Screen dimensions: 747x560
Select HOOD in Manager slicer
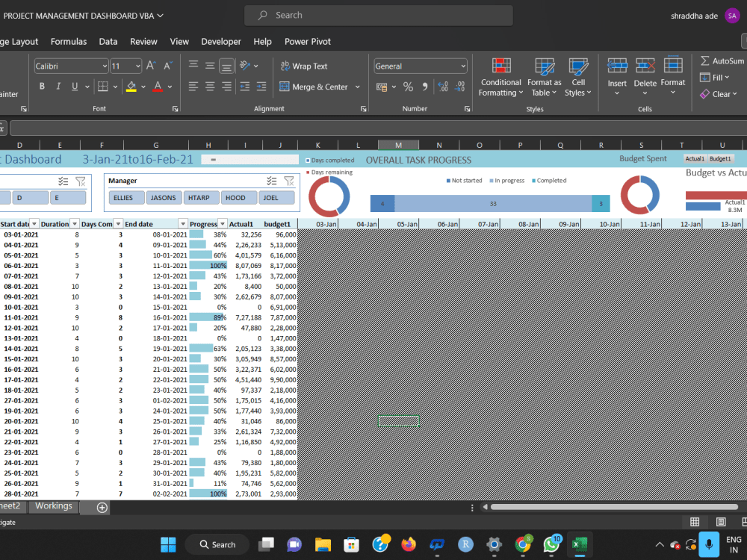click(239, 198)
